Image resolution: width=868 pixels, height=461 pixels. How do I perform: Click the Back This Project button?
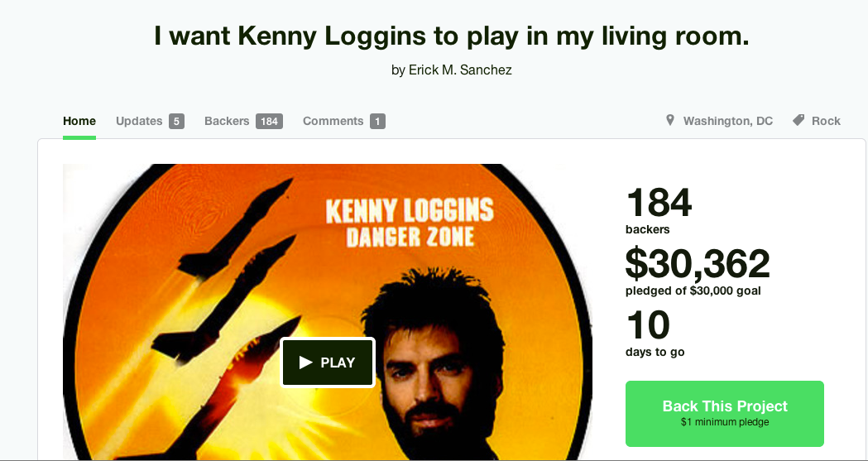click(x=725, y=413)
